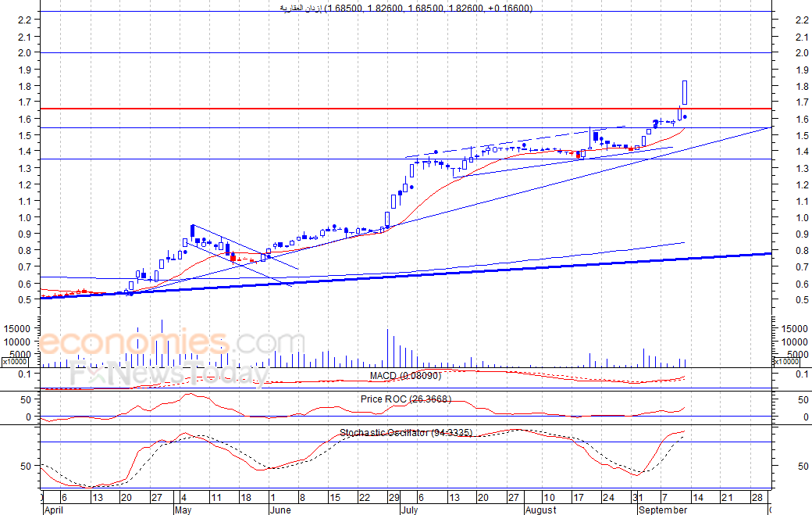Image resolution: width=812 pixels, height=515 pixels.
Task: Click the 0.1 label on right MACD axis
Action: pos(802,374)
